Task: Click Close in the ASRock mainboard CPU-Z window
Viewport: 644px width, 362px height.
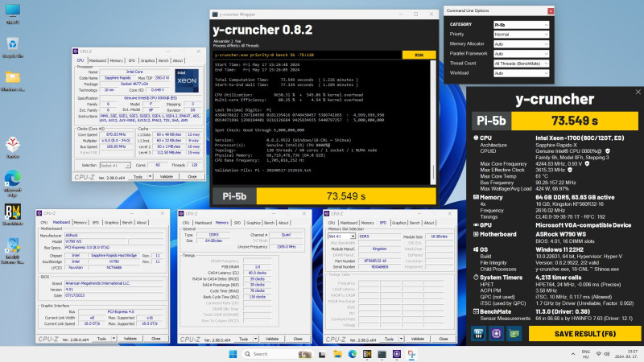Action: pos(156,339)
